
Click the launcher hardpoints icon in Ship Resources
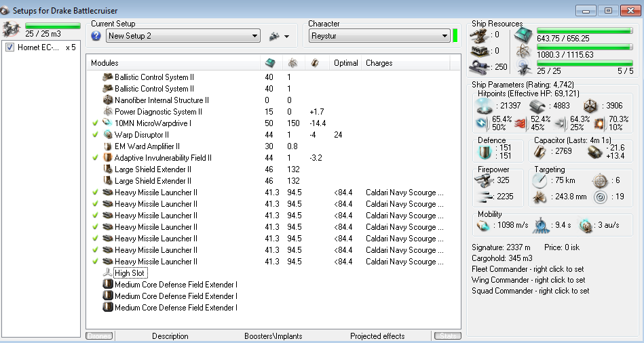coord(480,51)
